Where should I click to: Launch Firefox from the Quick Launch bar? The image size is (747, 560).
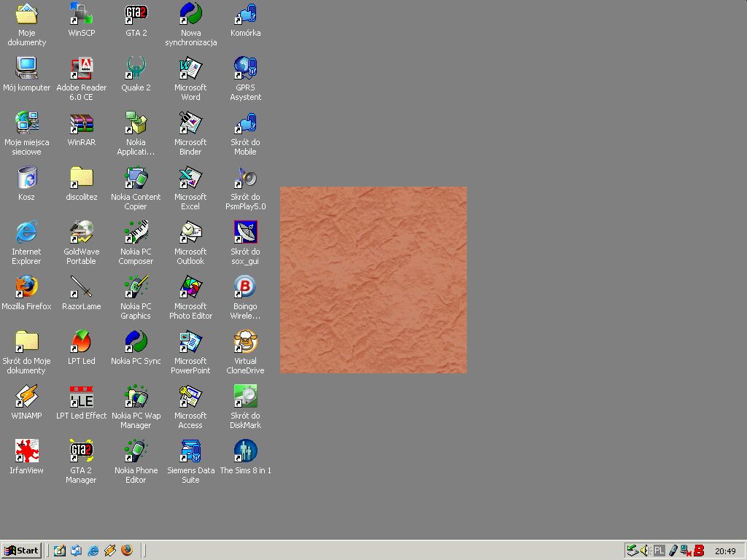(x=128, y=551)
